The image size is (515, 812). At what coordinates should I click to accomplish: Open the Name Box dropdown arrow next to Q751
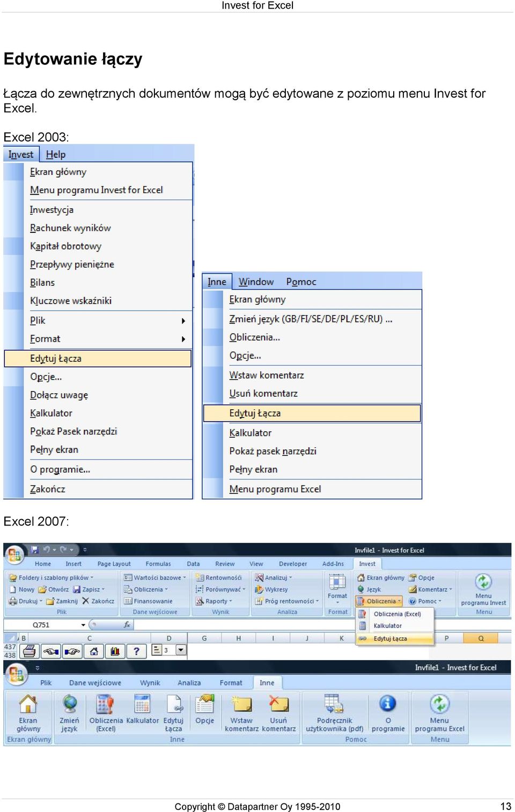point(83,625)
